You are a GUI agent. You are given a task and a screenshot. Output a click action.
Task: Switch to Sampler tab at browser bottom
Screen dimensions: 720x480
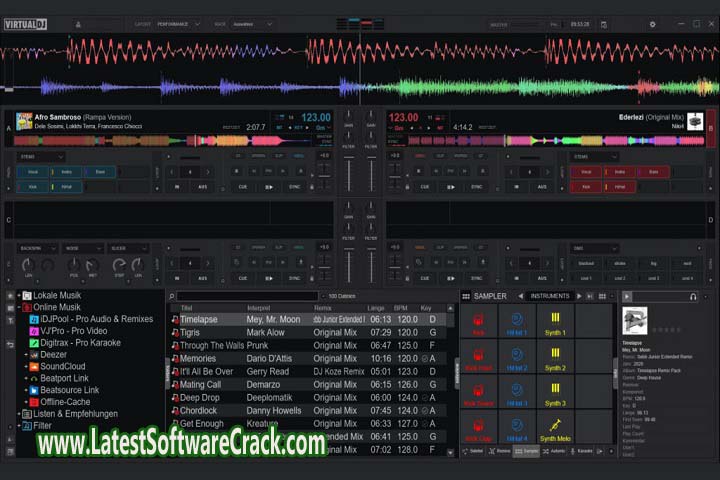coord(526,452)
